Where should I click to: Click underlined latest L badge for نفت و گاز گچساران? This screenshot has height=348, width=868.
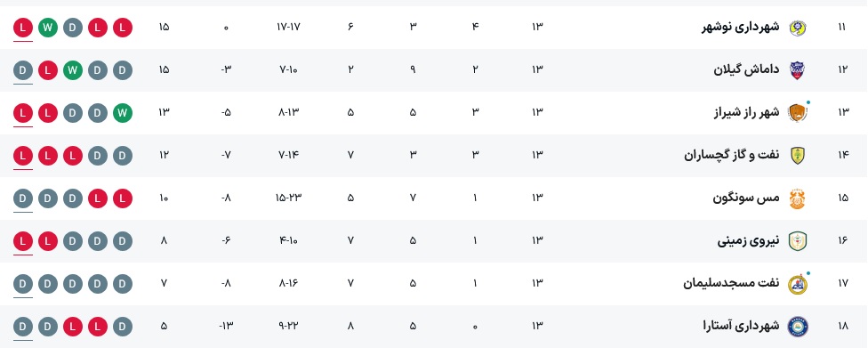click(23, 155)
